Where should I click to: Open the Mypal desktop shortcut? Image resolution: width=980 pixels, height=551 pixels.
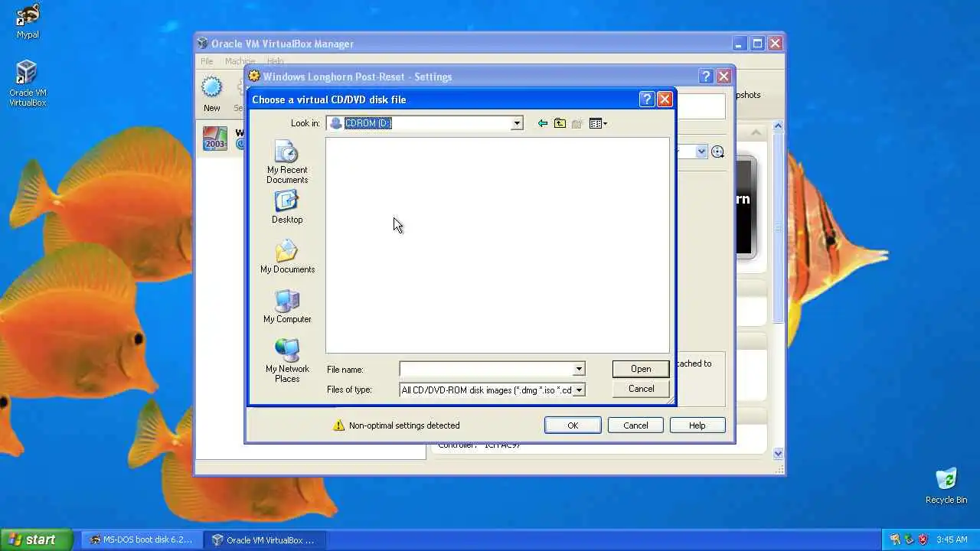pos(28,21)
